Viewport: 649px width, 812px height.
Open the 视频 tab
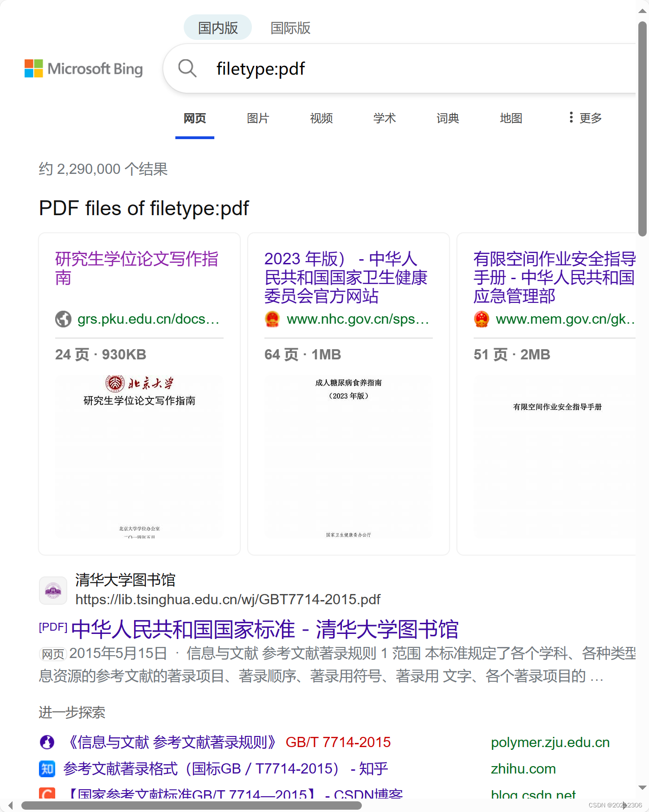tap(321, 118)
